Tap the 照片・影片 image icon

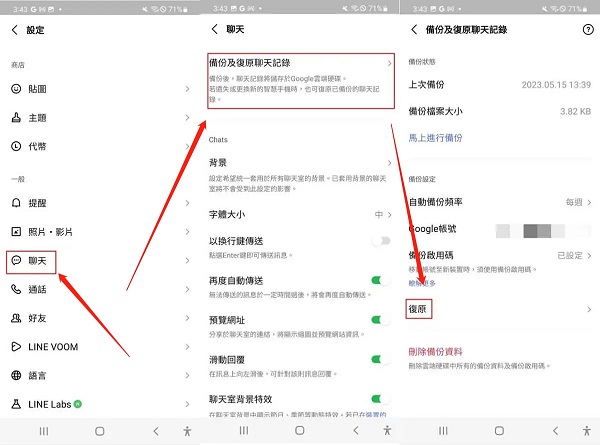click(x=16, y=231)
